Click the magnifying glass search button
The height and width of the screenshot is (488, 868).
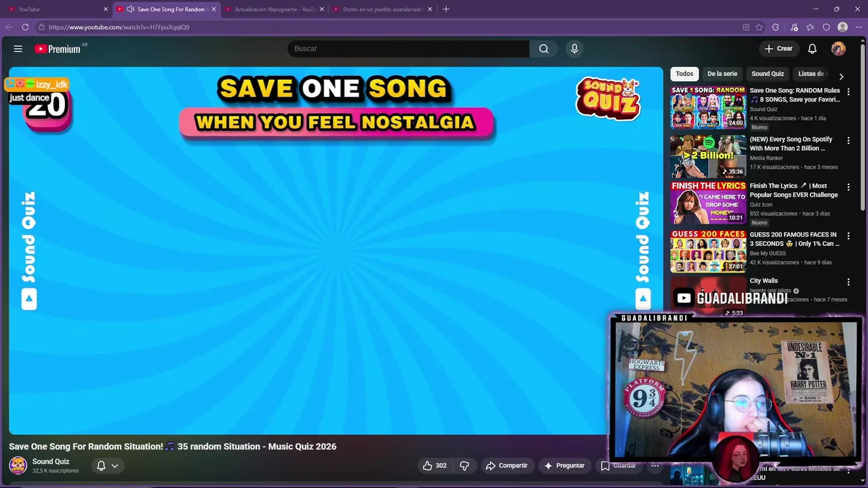tap(544, 49)
